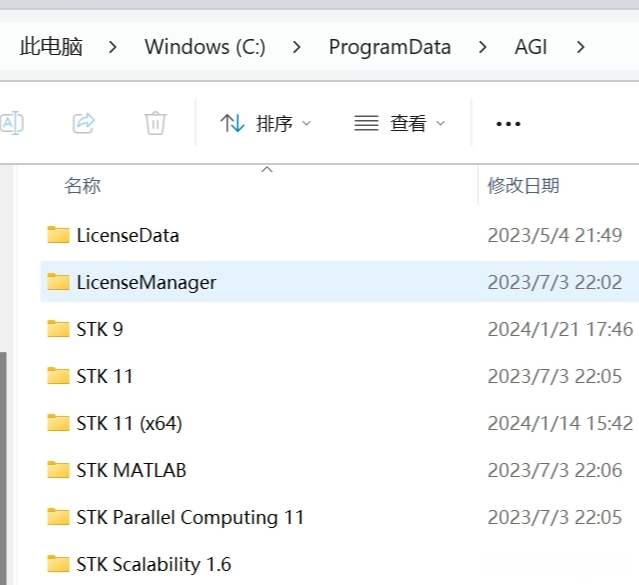Click the share icon in toolbar
639x585 pixels.
tap(84, 123)
